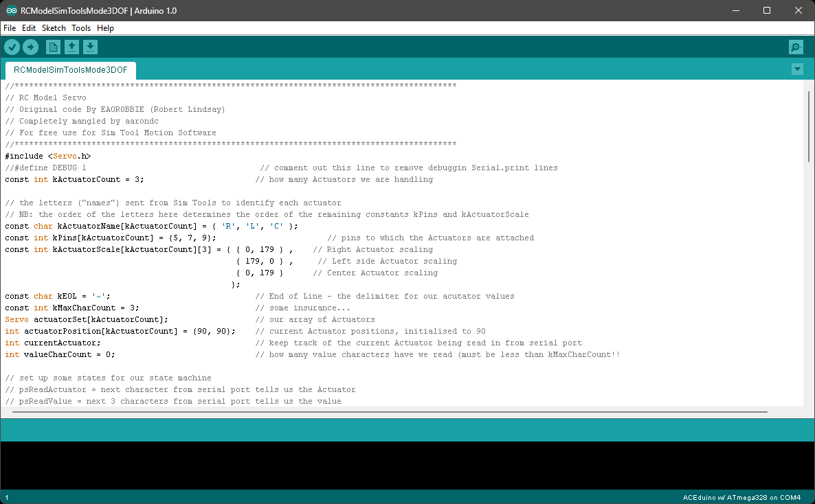Click the Verify sketch checkmark icon
The width and height of the screenshot is (815, 504).
pyautogui.click(x=12, y=47)
